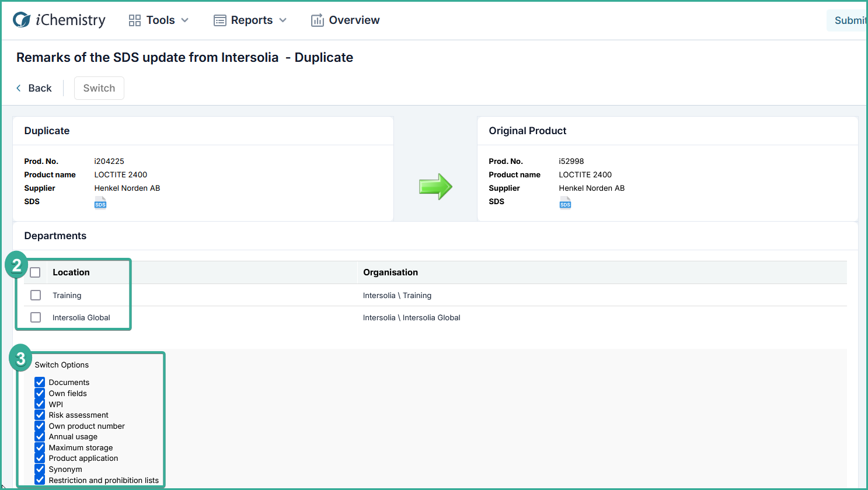Click the iChemistry logo icon
Image resolution: width=868 pixels, height=490 pixels.
pyautogui.click(x=22, y=20)
